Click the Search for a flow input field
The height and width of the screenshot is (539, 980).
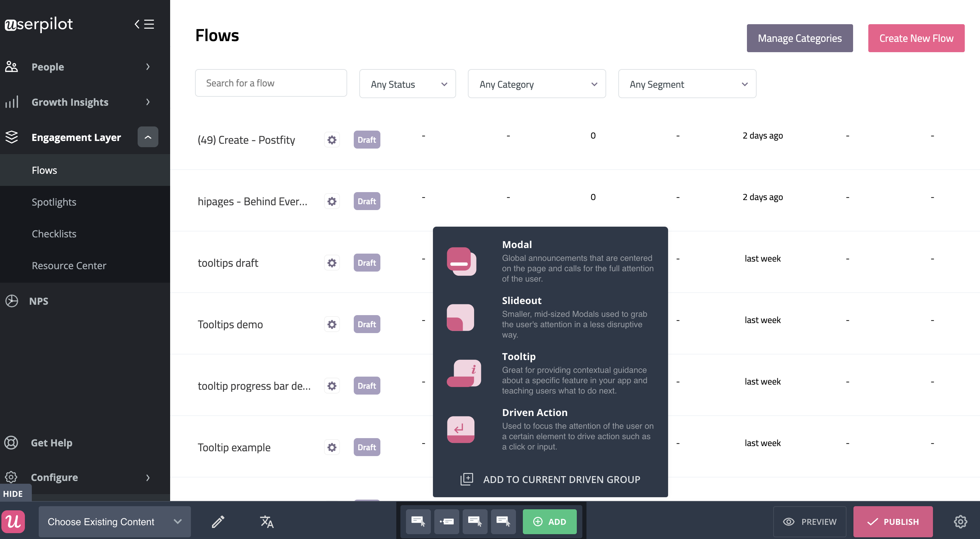coord(271,82)
